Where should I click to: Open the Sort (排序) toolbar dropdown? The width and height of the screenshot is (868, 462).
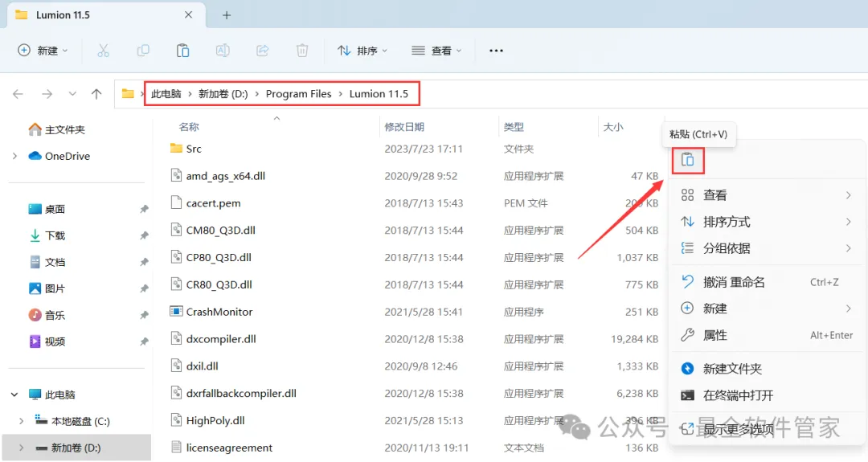362,51
